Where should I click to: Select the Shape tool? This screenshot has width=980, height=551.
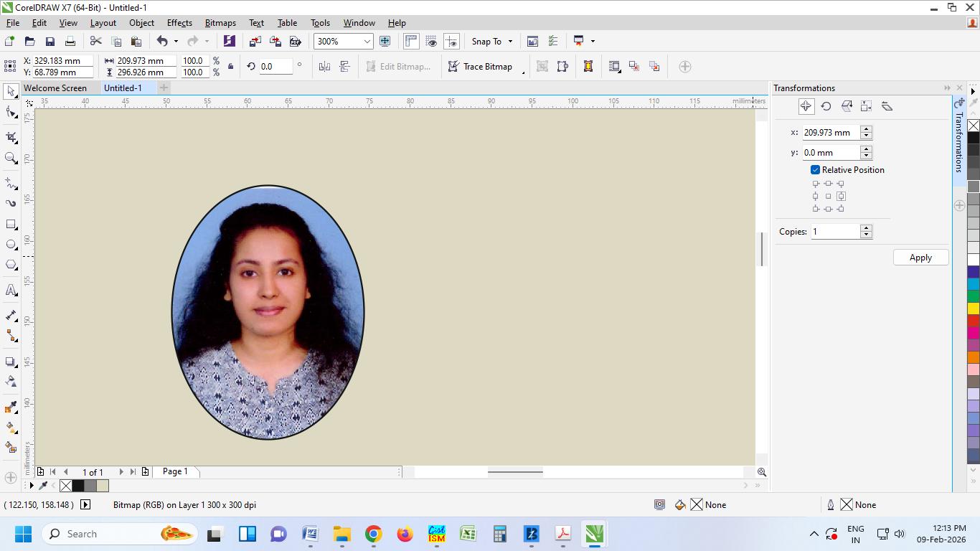pos(11,113)
